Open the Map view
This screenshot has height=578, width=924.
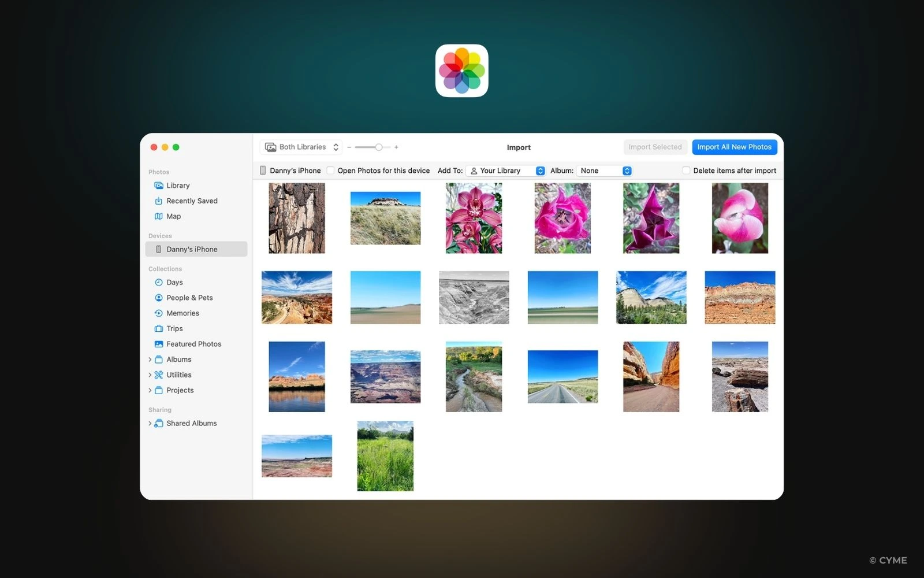coord(173,216)
